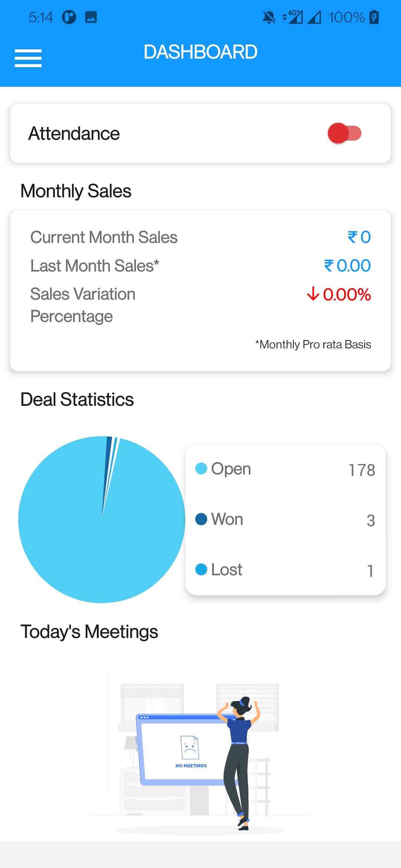Tap the circular app notification icon

pyautogui.click(x=69, y=17)
